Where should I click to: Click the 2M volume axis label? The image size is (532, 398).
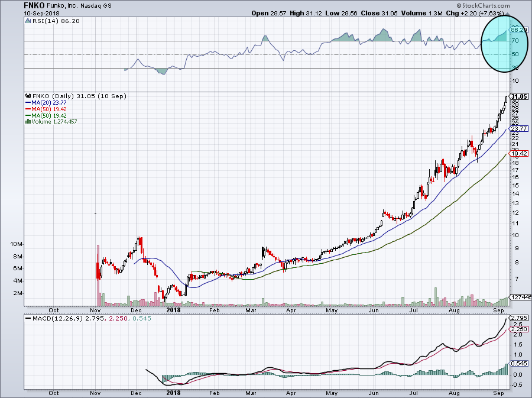click(17, 293)
